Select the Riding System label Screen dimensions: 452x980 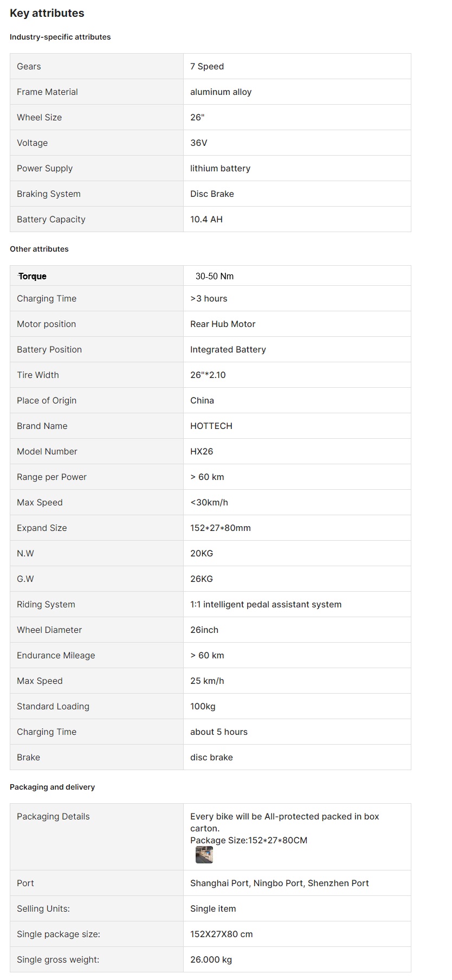(46, 604)
